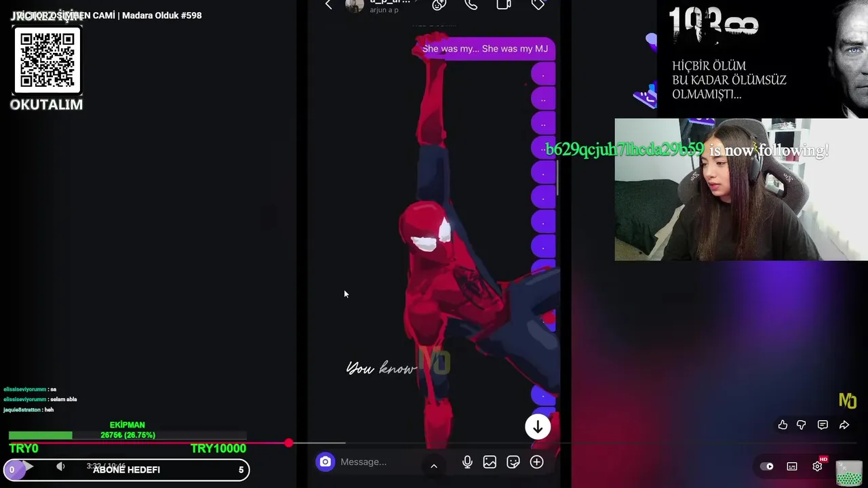Click the OKUTALIM label under QR code
The image size is (868, 488).
[46, 104]
